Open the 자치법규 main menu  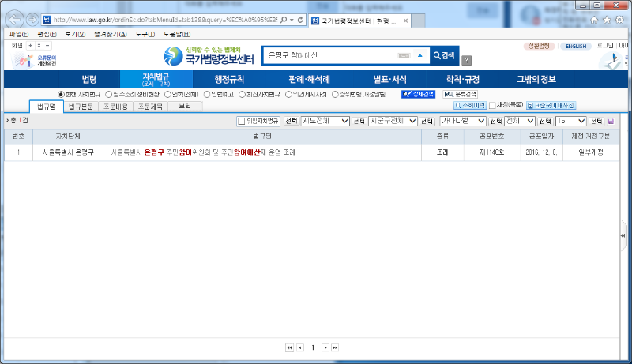pos(156,79)
